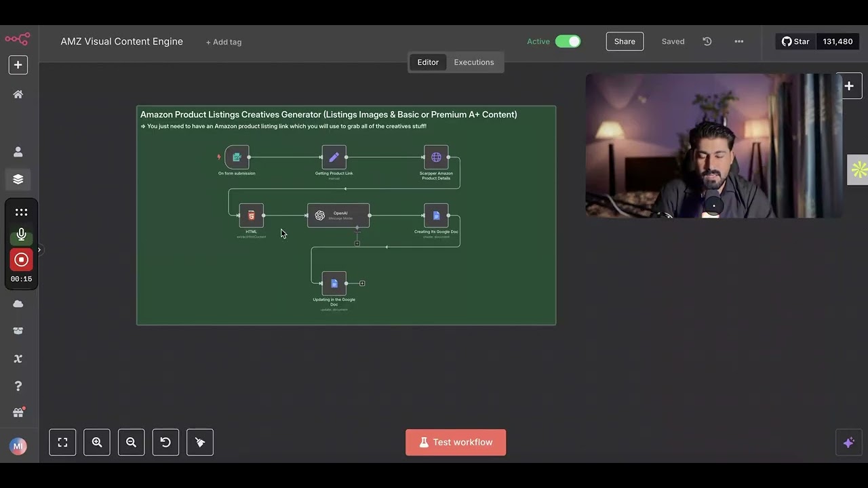This screenshot has width=868, height=488.
Task: Click the GitHub Star button
Action: (795, 41)
